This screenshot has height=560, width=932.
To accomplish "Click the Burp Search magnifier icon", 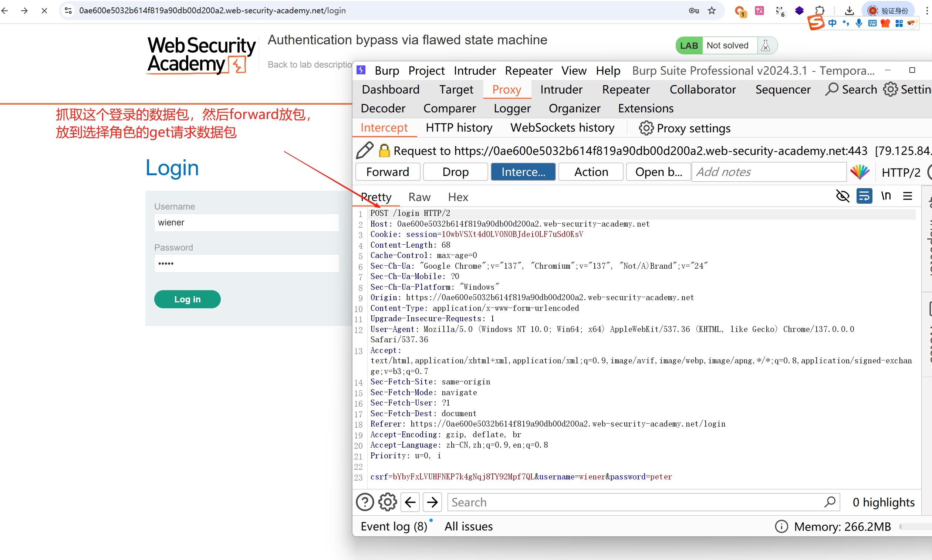I will 832,89.
